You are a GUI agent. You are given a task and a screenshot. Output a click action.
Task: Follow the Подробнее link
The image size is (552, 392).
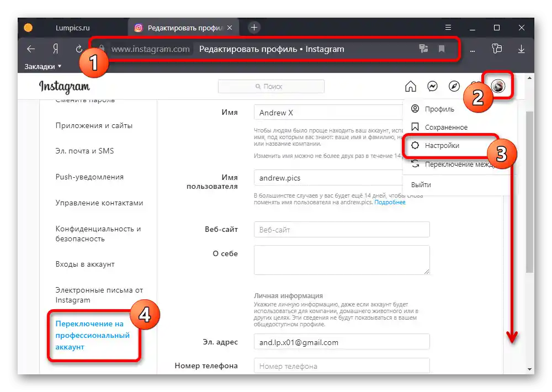[390, 202]
